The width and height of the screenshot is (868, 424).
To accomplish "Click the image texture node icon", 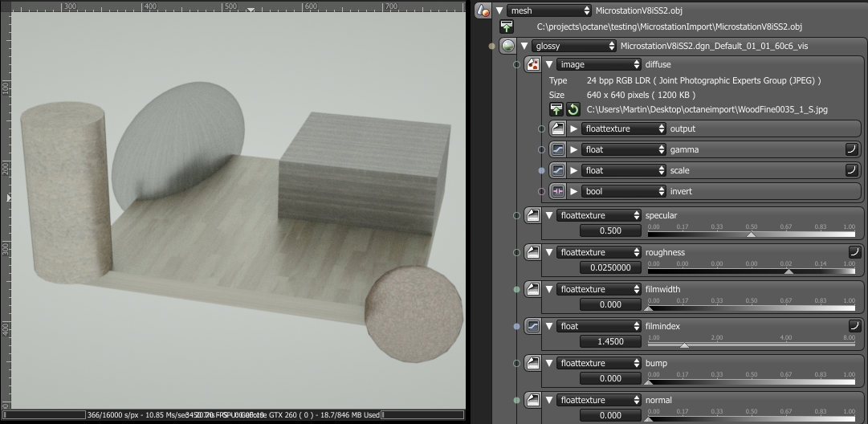I will [x=532, y=64].
